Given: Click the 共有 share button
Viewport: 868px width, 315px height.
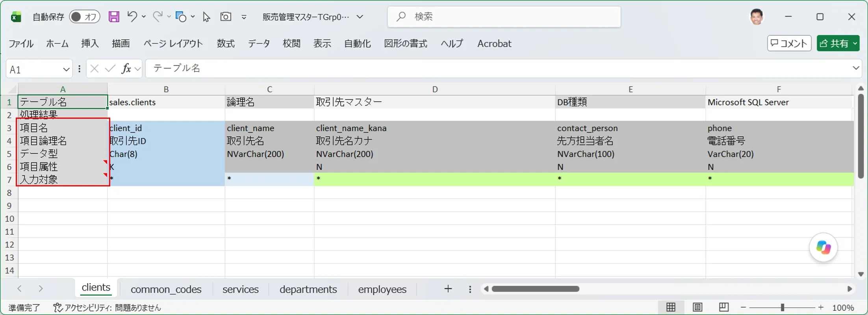Looking at the screenshot, I should point(834,43).
